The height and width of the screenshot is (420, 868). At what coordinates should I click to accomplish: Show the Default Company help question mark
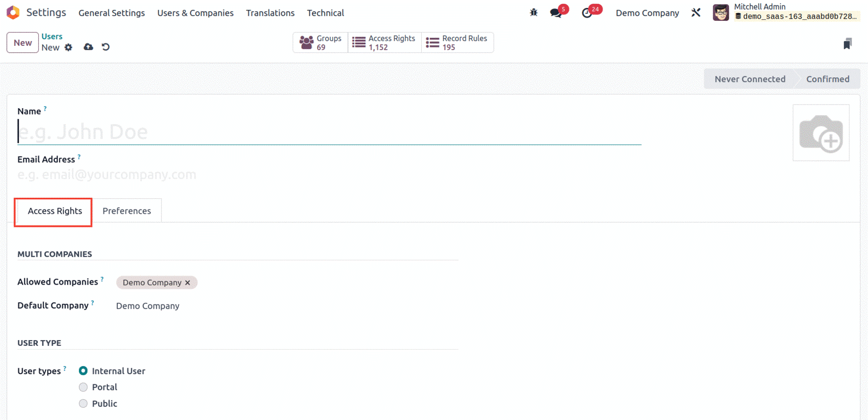pos(92,303)
